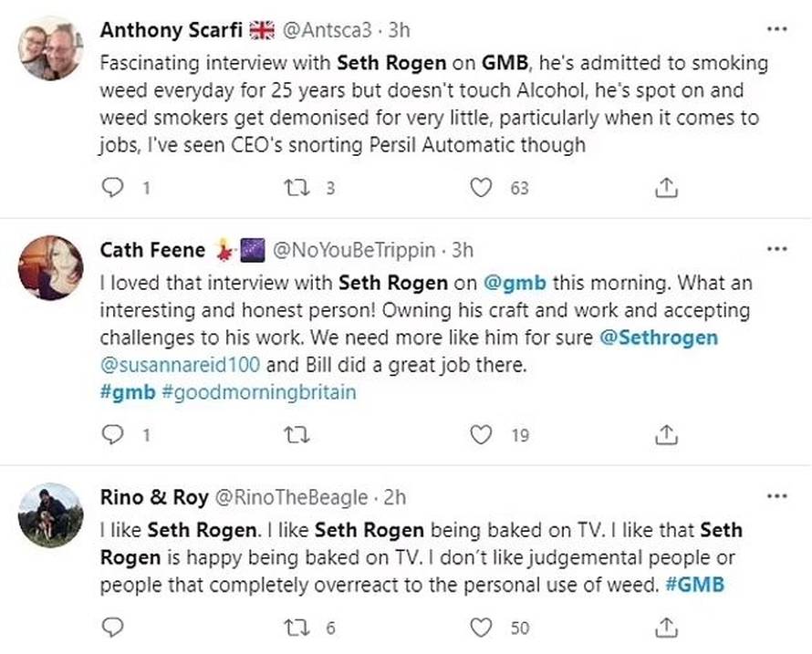812x654 pixels.
Task: Open more options on Anthony Scarfi's tweet
Action: click(x=776, y=29)
